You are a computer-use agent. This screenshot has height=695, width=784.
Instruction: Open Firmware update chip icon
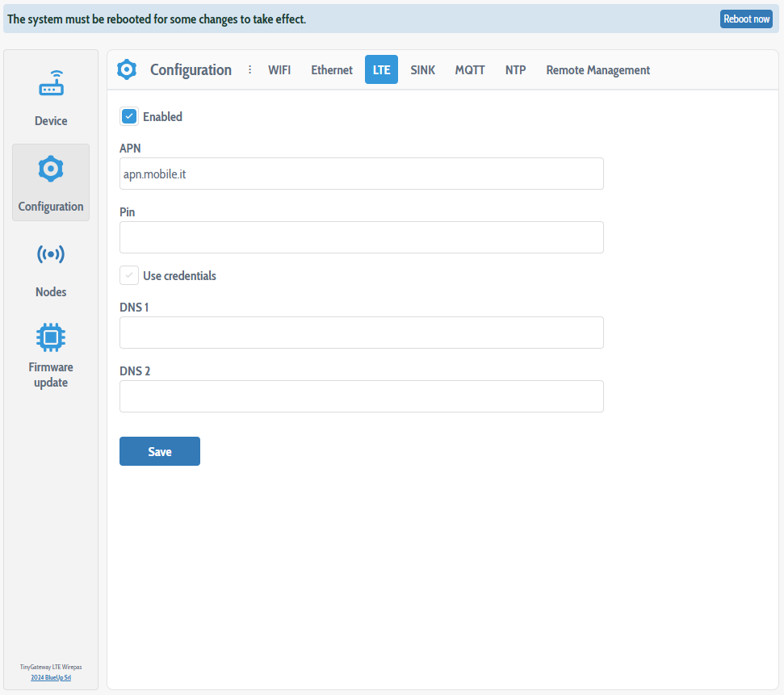pos(51,337)
